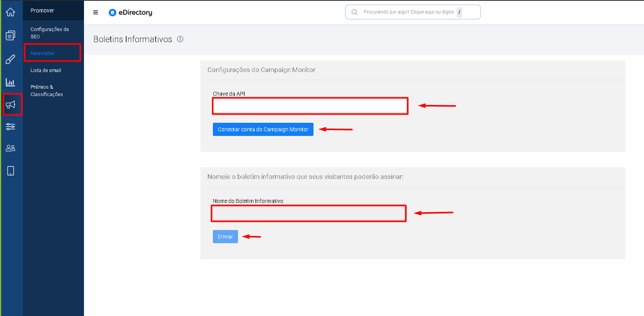Click the slash shortcut key badge

pyautogui.click(x=459, y=12)
